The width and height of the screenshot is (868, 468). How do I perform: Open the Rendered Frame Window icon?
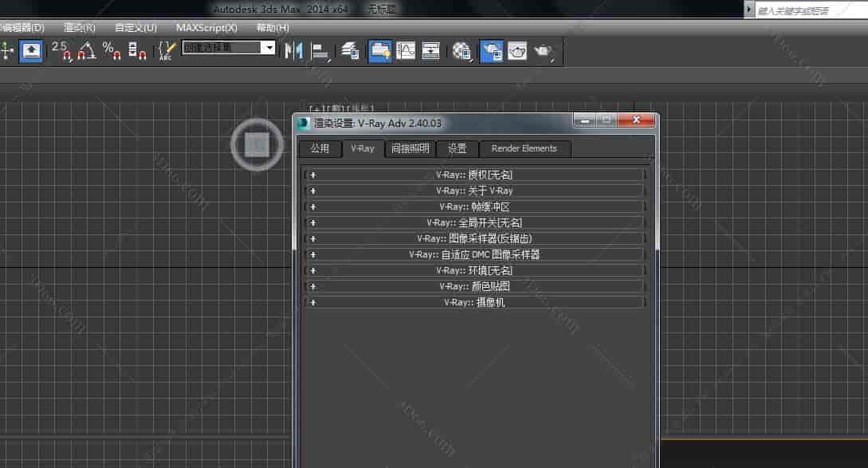pyautogui.click(x=518, y=51)
